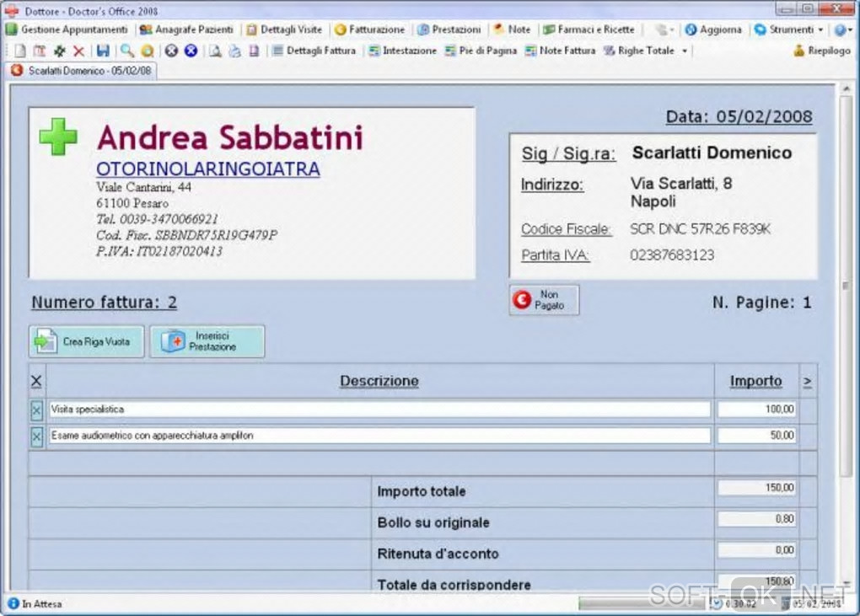
Task: Click the Inserisci Prestazione button
Action: click(207, 341)
